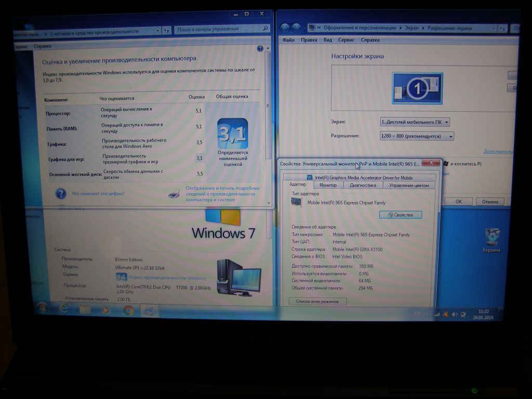Launch Internet Explorer from the taskbar

click(x=63, y=309)
